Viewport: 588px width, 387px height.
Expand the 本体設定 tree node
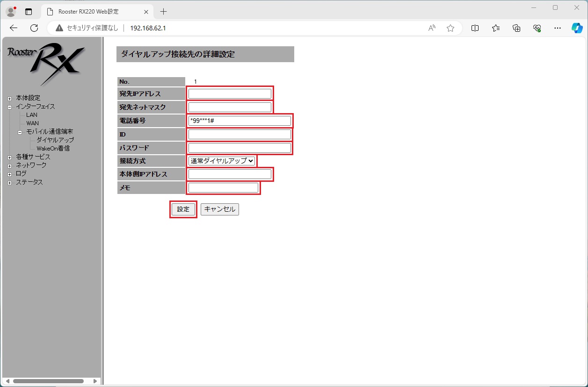pos(10,98)
